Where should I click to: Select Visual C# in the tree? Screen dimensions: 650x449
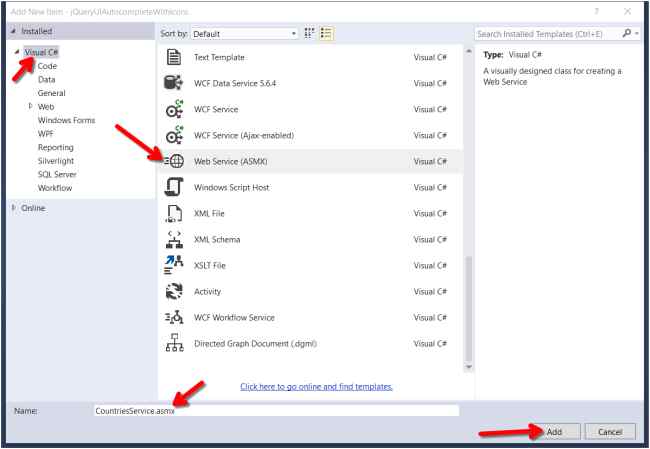(41, 52)
